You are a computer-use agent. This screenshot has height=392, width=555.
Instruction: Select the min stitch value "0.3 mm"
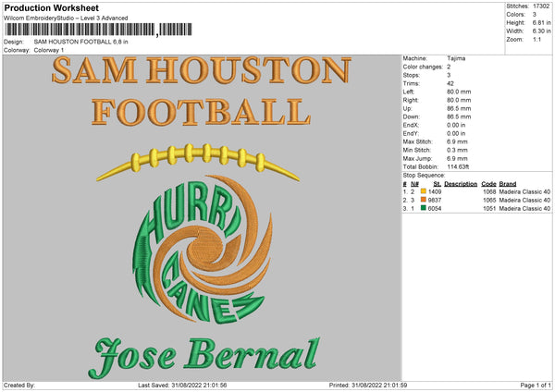pyautogui.click(x=457, y=150)
